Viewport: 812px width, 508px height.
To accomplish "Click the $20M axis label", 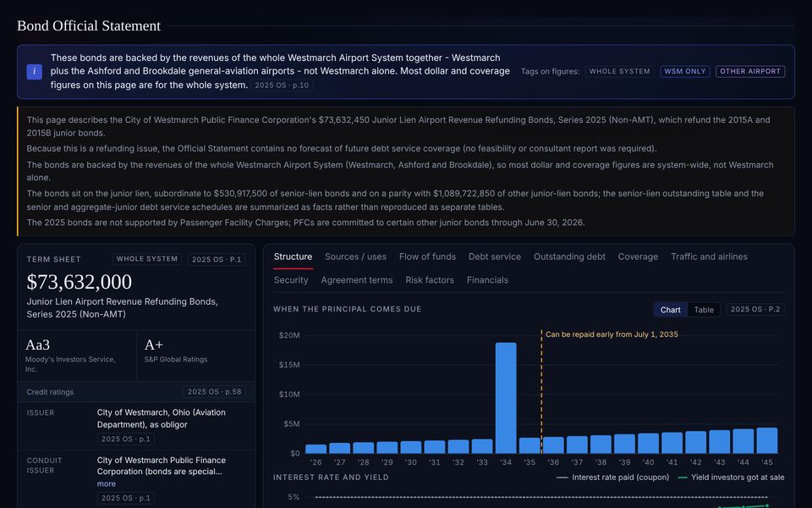I will click(x=289, y=335).
